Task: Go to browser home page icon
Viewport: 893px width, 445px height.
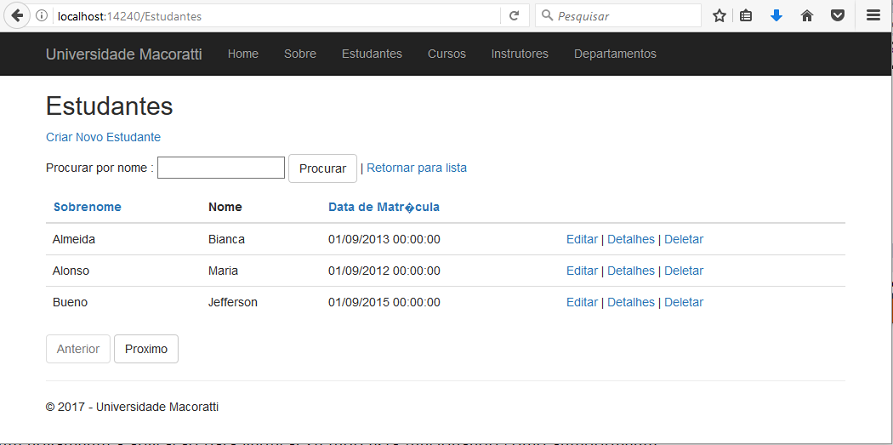Action: pyautogui.click(x=807, y=16)
